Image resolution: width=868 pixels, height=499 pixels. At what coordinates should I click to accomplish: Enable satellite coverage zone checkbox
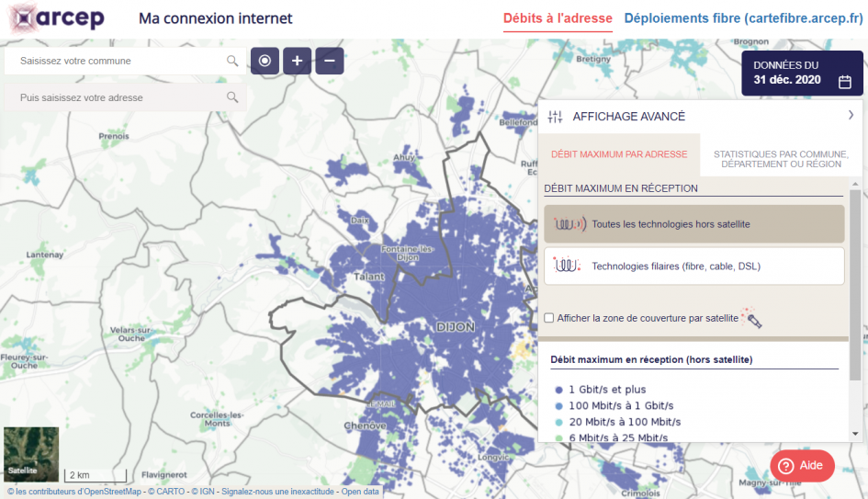pos(549,318)
